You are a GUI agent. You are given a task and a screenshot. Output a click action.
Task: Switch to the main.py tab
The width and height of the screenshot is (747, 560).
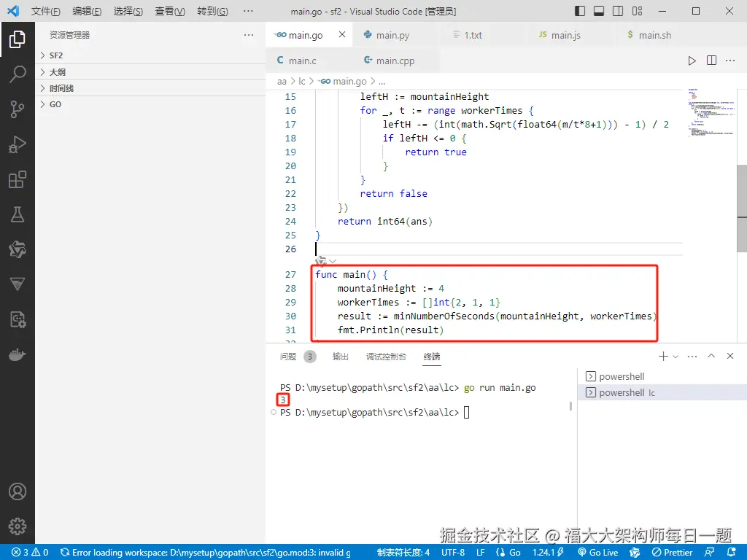392,35
